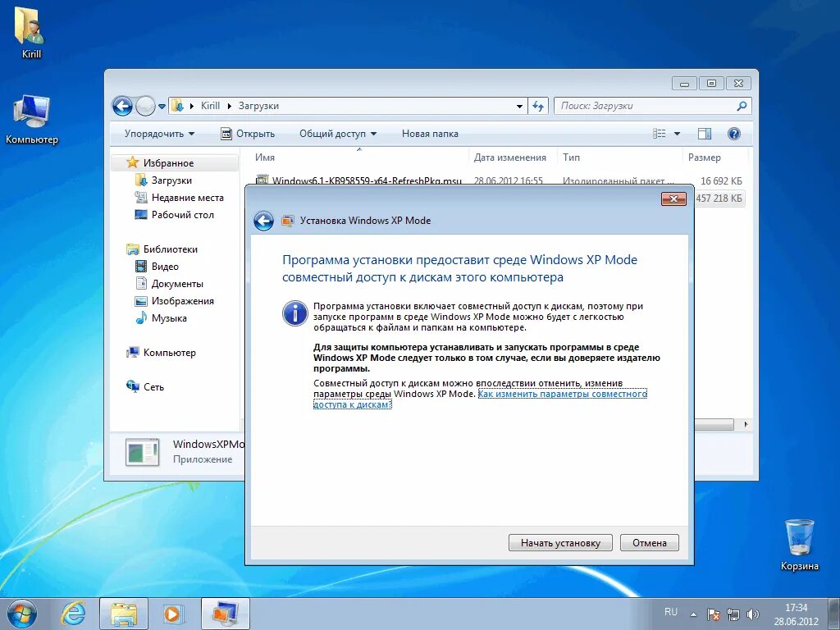Sort by Размер column header
This screenshot has height=630, width=840.
714,157
